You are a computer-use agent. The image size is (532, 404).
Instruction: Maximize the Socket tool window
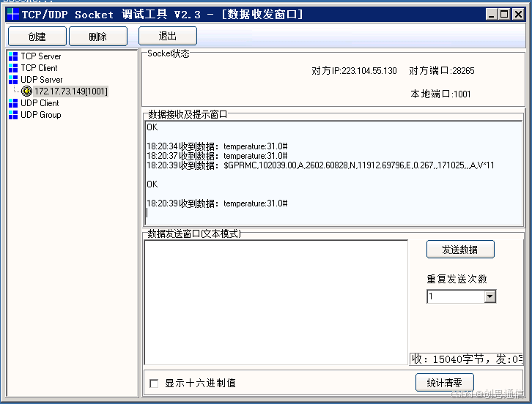click(x=504, y=14)
